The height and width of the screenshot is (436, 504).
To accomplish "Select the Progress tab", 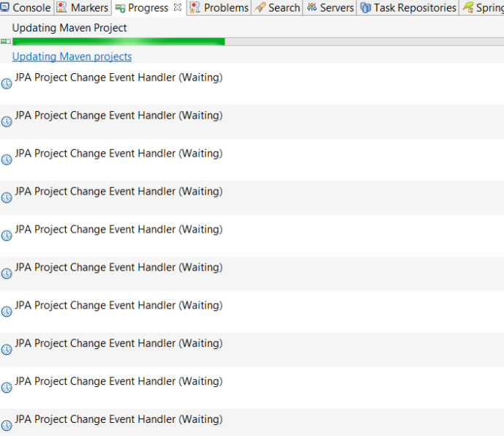I will coord(148,8).
